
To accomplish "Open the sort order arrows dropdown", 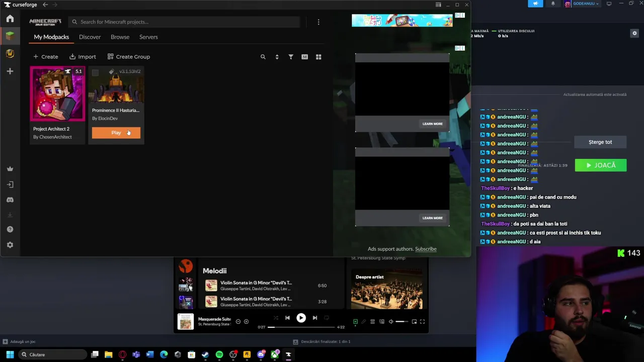I will coord(277,57).
